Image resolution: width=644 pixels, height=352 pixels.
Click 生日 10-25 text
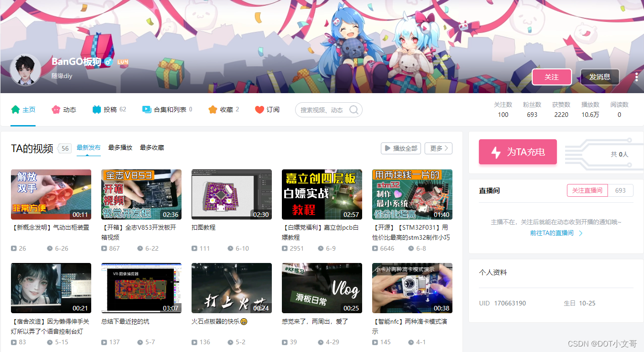pos(580,303)
